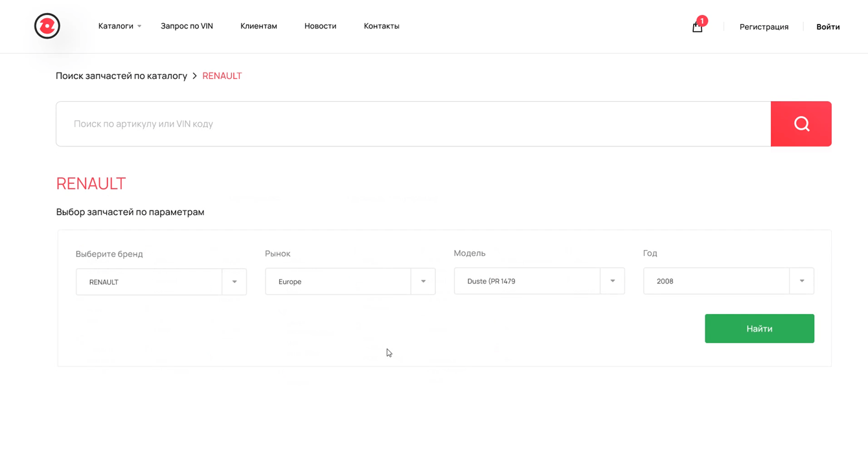Viewport: 868px width, 452px height.
Task: Go to Запрос по VIN page
Action: (x=187, y=26)
